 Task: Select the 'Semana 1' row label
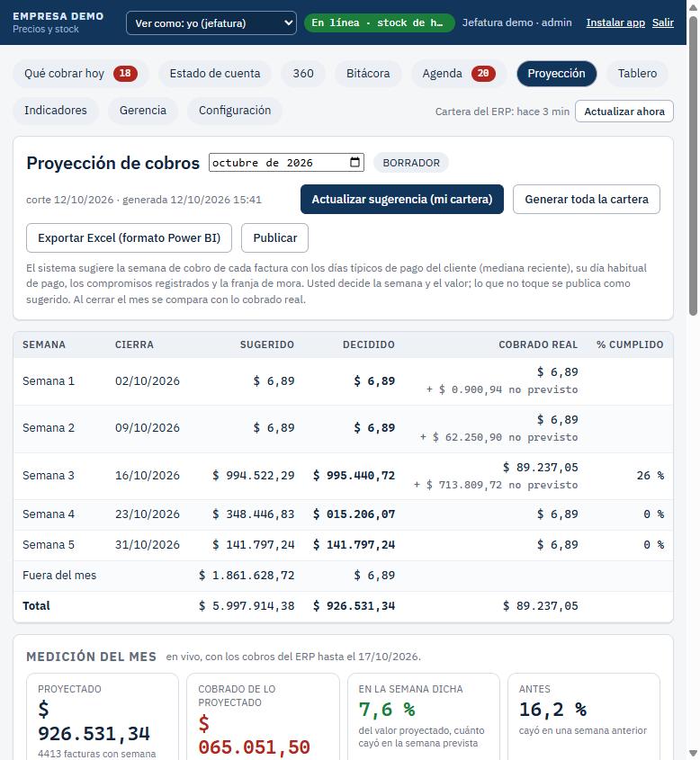pos(49,381)
